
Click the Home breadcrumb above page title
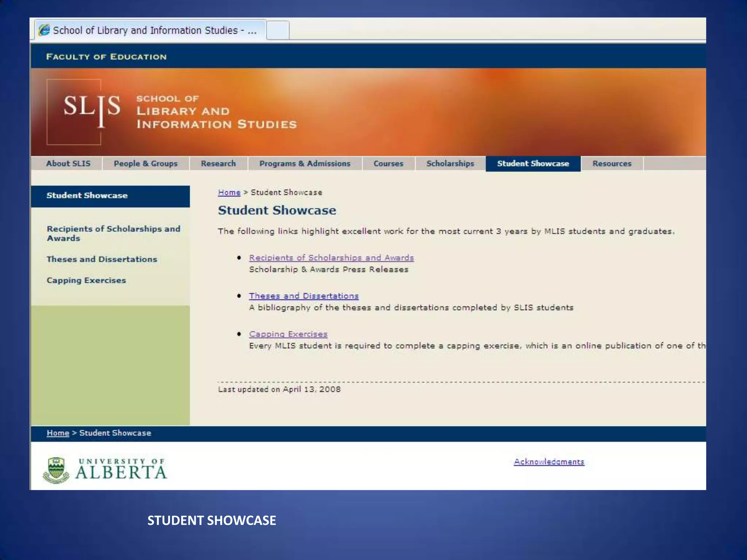(x=229, y=192)
